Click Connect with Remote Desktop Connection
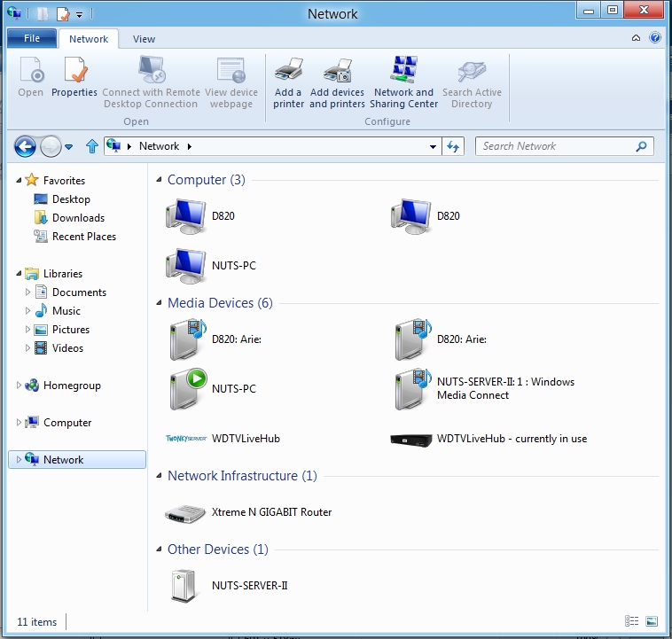Image resolution: width=672 pixels, height=639 pixels. 151,82
